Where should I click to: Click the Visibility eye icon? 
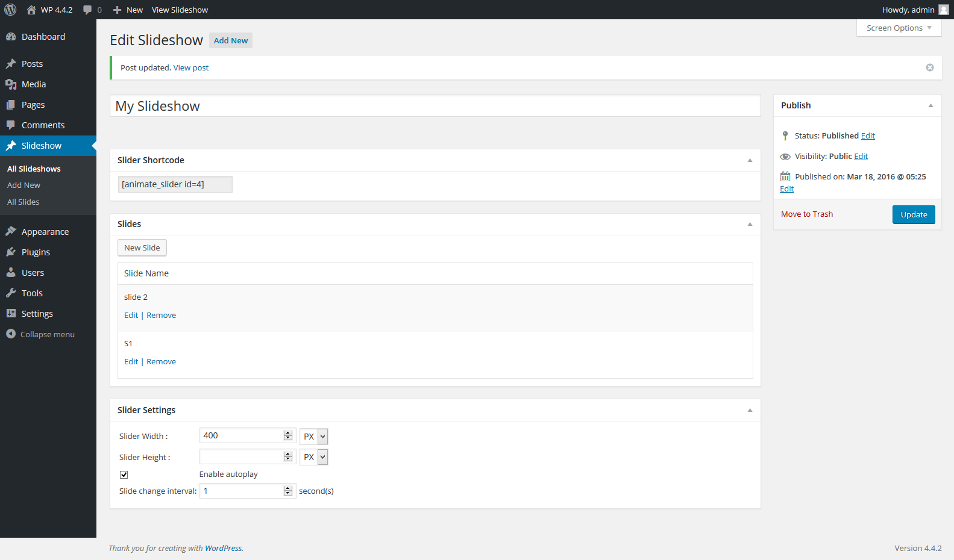[785, 157]
